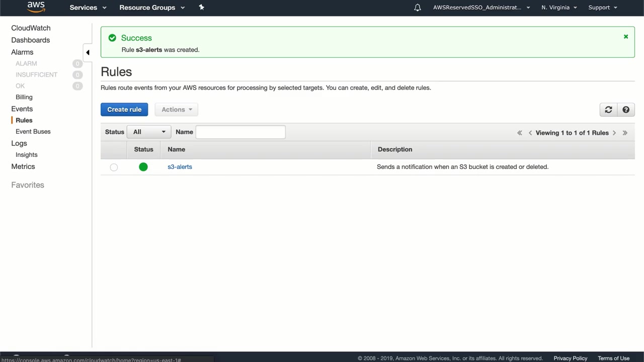Click the s3-alerts rule description text
The height and width of the screenshot is (362, 644).
pyautogui.click(x=462, y=167)
